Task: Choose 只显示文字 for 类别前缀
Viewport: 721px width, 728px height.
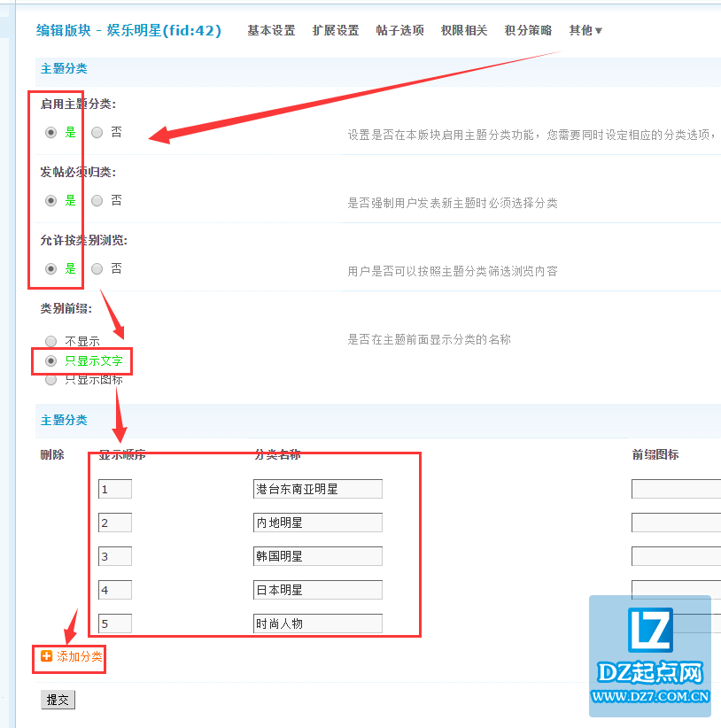Action: (51, 360)
